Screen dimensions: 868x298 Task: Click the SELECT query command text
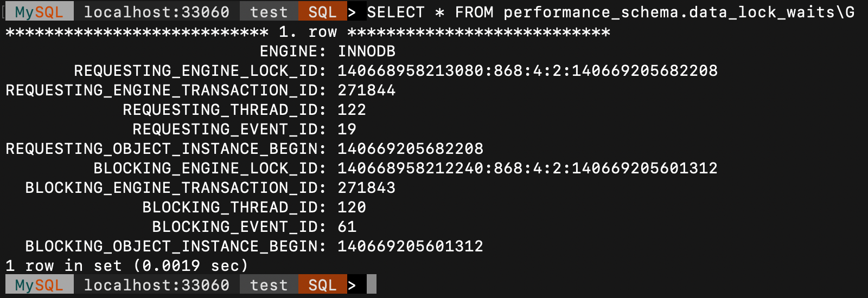(610, 12)
